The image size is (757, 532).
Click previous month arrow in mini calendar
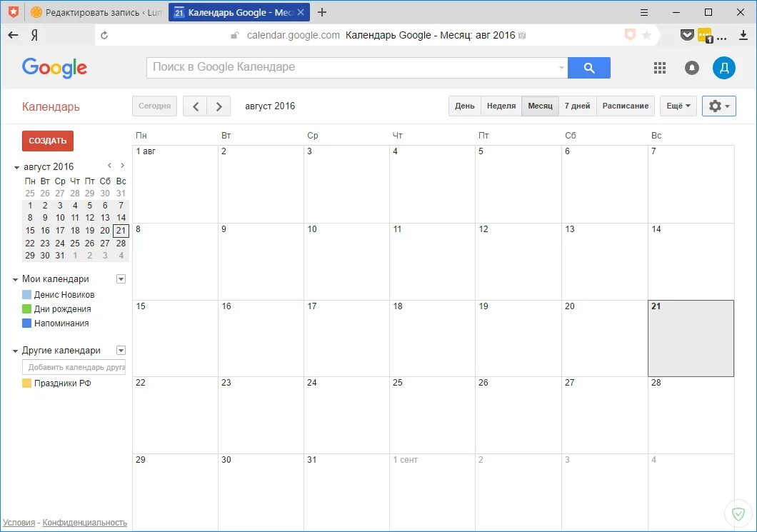point(109,166)
